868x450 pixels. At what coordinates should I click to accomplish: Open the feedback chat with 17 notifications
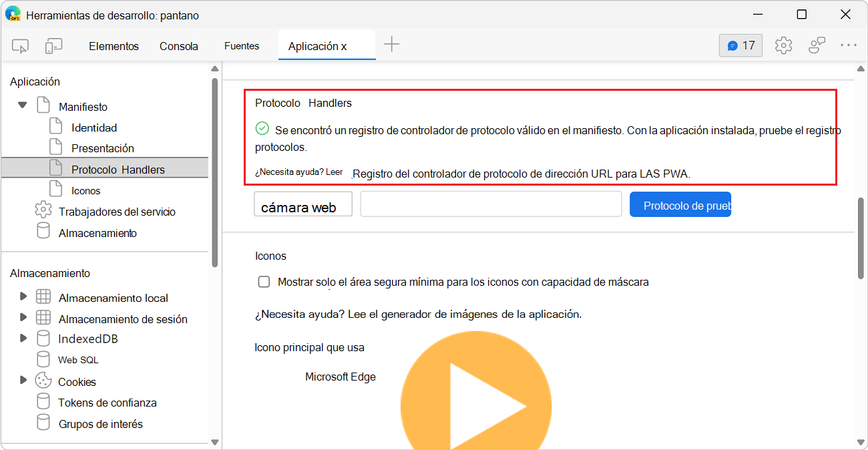(740, 45)
